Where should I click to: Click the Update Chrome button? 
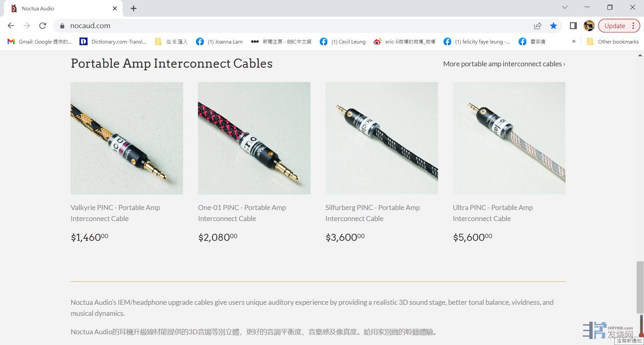[614, 26]
